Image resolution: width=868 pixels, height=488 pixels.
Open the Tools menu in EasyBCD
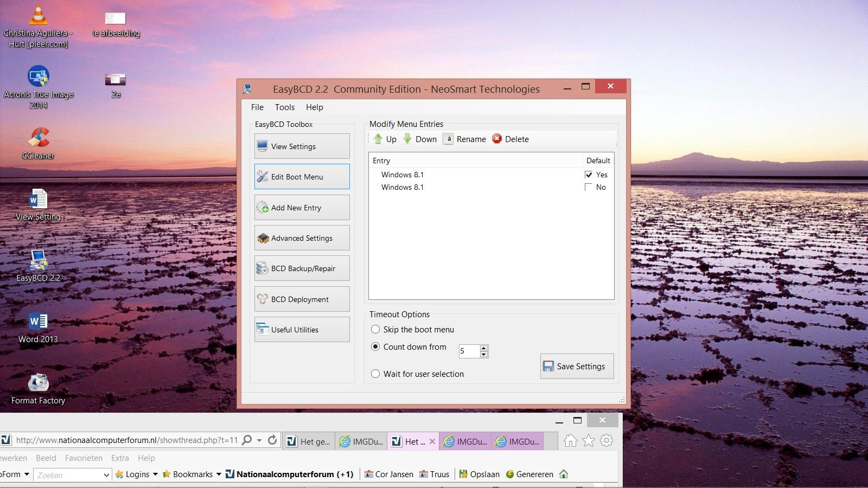pos(285,107)
